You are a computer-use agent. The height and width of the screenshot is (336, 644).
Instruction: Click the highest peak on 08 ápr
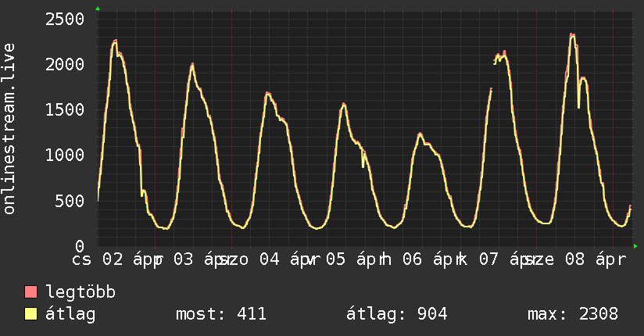pyautogui.click(x=572, y=34)
